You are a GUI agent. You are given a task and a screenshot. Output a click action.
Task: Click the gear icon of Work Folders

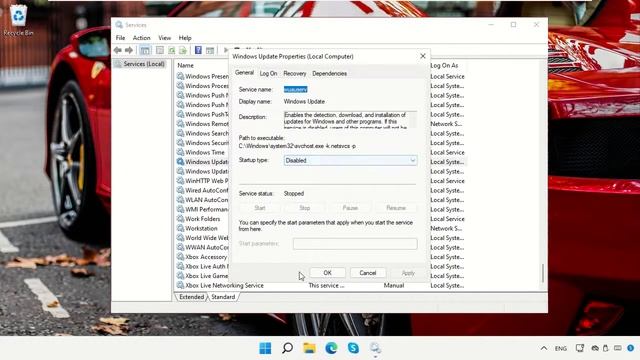180,218
